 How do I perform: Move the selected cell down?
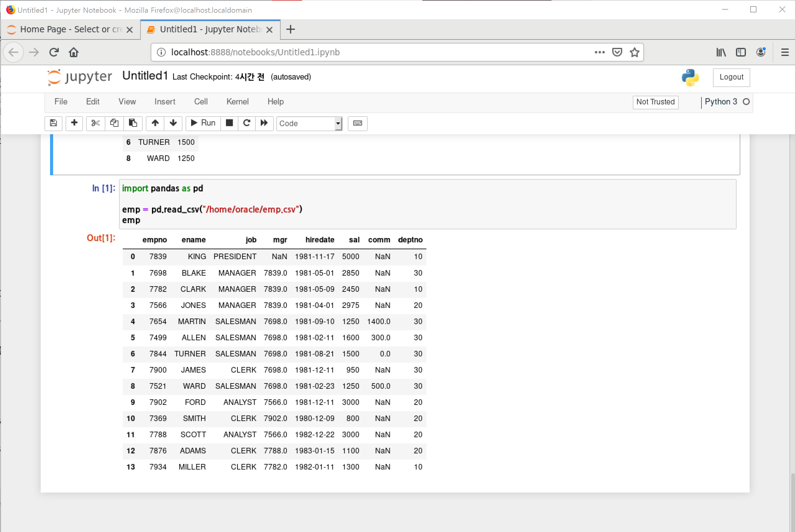coord(173,123)
